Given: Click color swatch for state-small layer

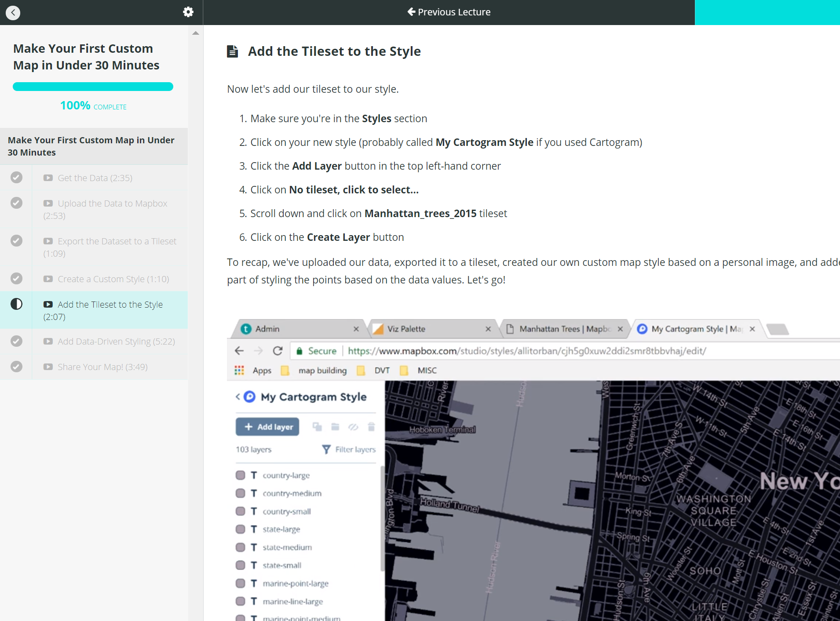Looking at the screenshot, I should [240, 565].
